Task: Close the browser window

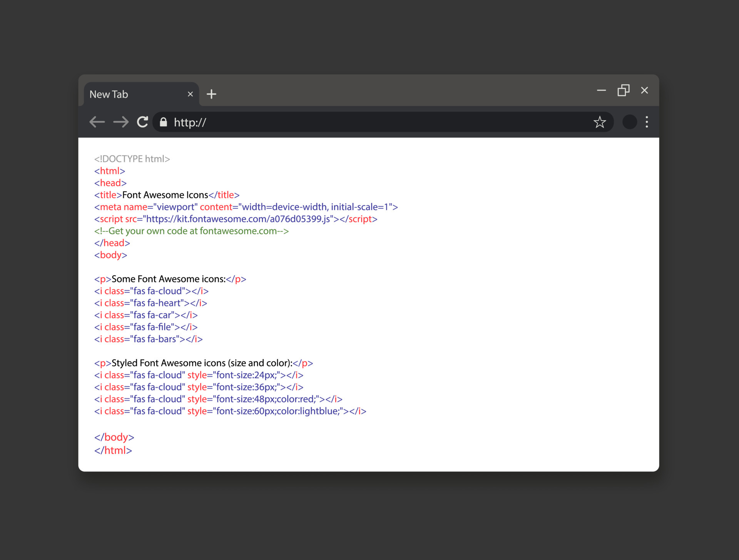Action: pos(644,90)
